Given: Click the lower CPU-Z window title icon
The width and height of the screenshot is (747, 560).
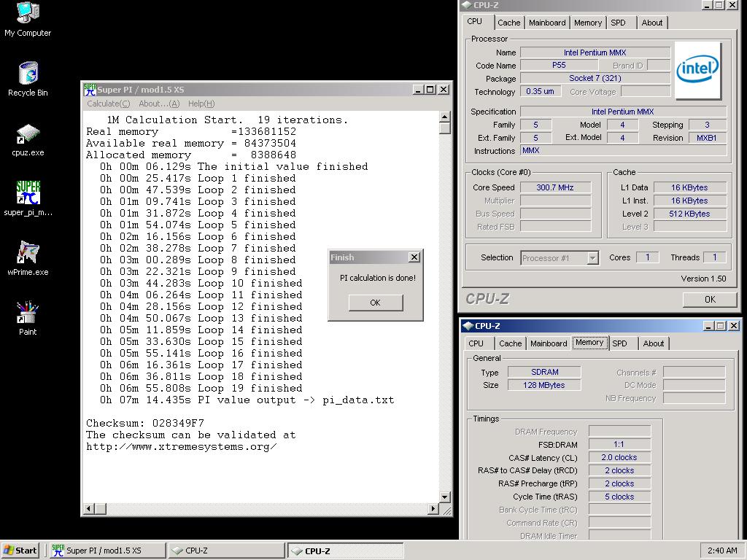Looking at the screenshot, I should [x=468, y=326].
